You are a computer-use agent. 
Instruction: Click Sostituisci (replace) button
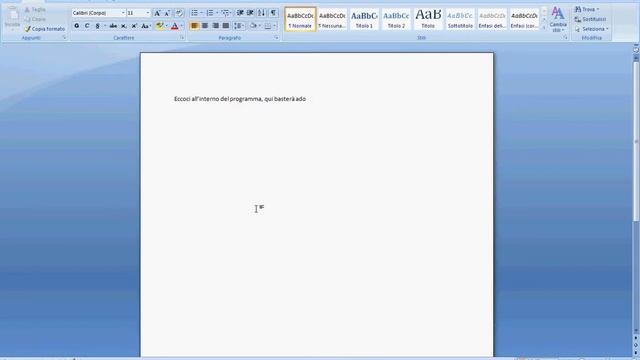coord(590,19)
